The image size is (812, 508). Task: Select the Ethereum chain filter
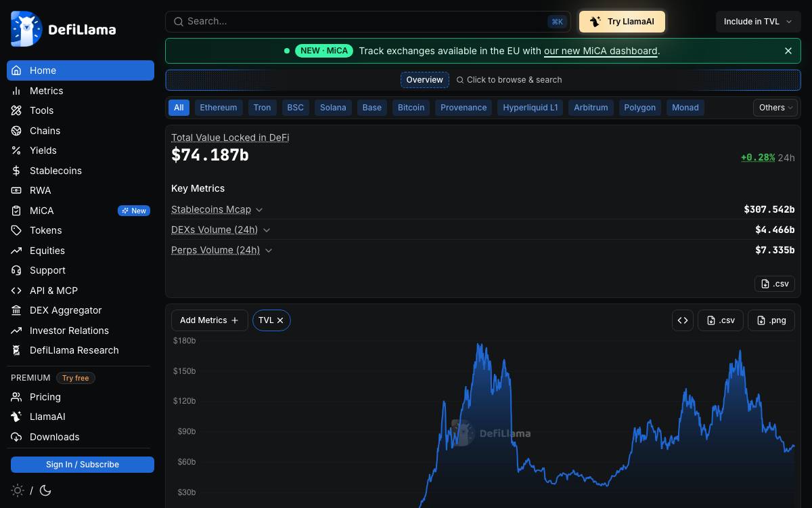tap(219, 108)
